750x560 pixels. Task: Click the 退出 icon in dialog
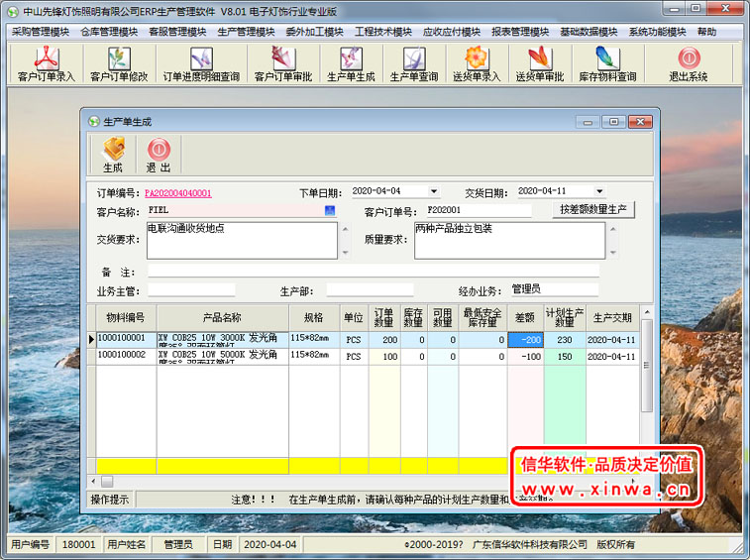159,154
